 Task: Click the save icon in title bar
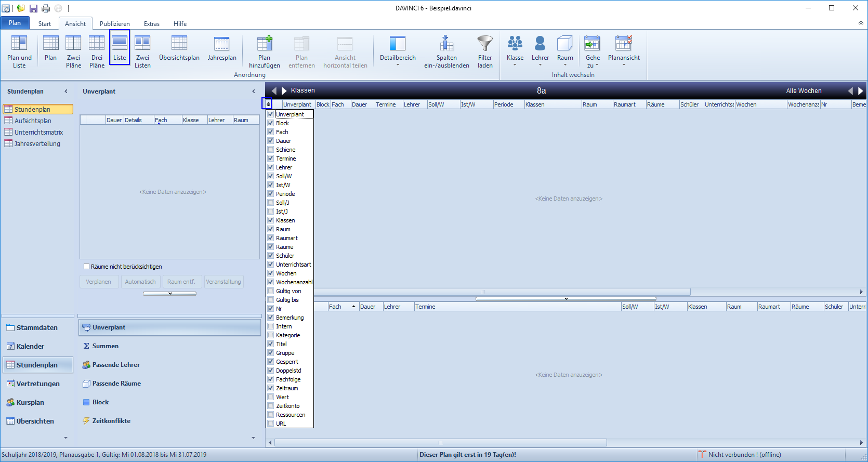point(33,8)
